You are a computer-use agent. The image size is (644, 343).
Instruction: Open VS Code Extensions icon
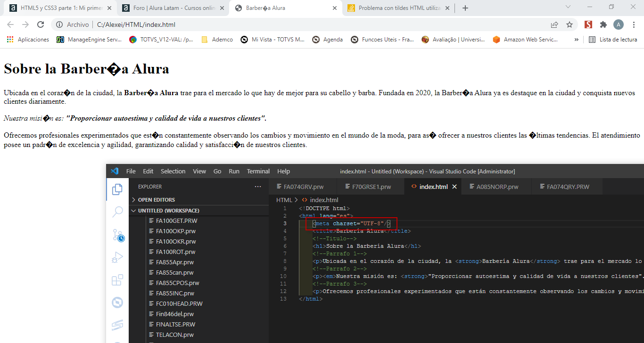tap(117, 280)
